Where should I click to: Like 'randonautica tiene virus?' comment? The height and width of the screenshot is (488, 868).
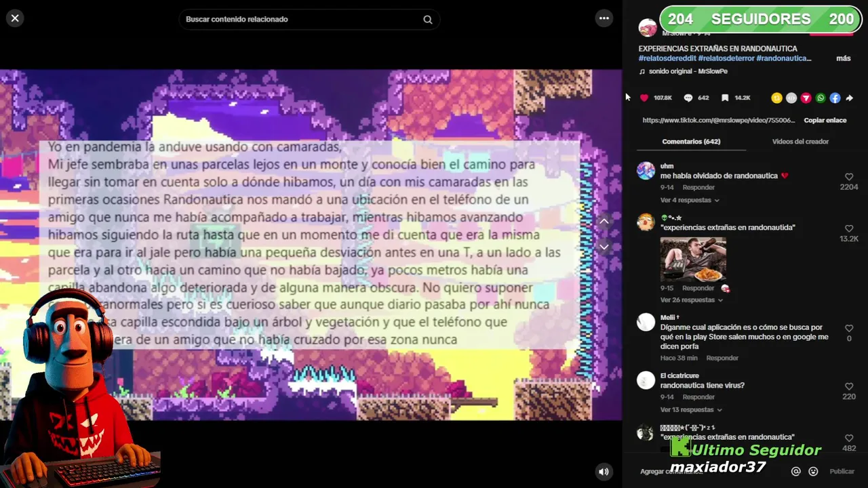[x=849, y=386]
